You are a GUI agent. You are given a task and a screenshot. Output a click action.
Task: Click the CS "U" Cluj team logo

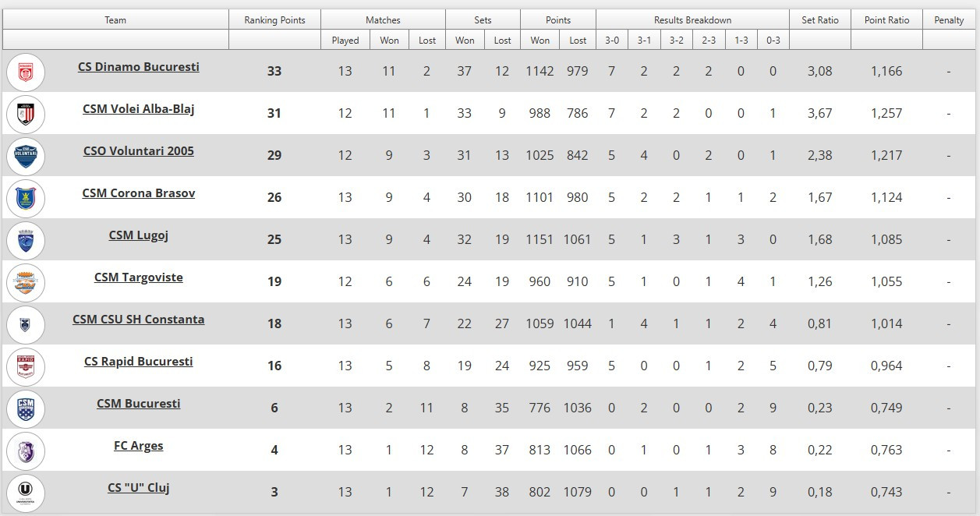point(26,493)
